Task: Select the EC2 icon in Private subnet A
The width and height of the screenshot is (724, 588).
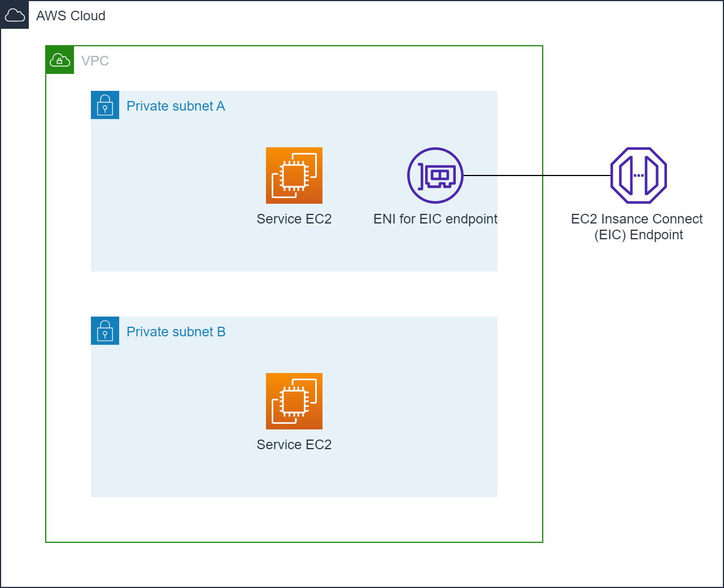Action: click(x=294, y=175)
